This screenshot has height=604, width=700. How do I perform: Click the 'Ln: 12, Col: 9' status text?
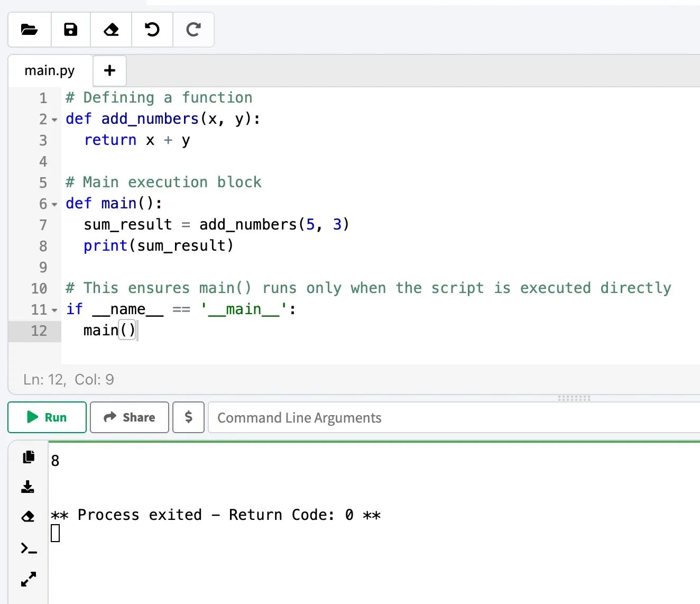pos(69,379)
